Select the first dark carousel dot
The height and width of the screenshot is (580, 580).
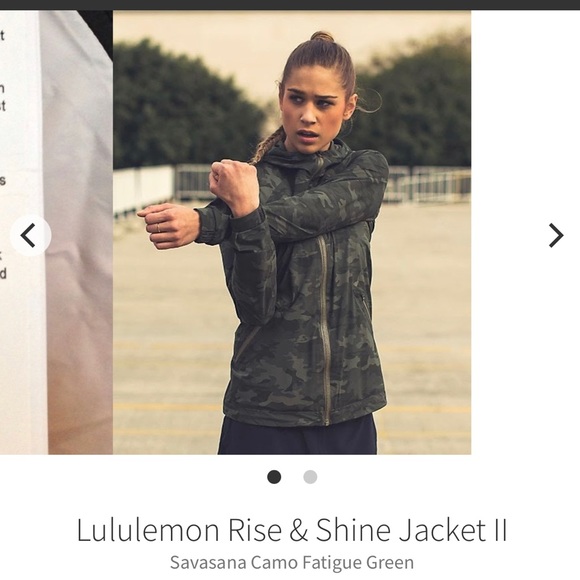(x=274, y=477)
